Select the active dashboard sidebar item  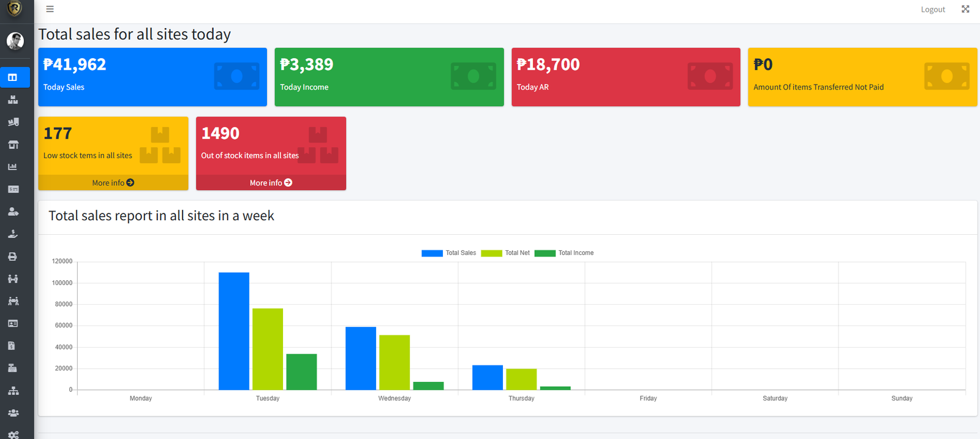point(15,77)
